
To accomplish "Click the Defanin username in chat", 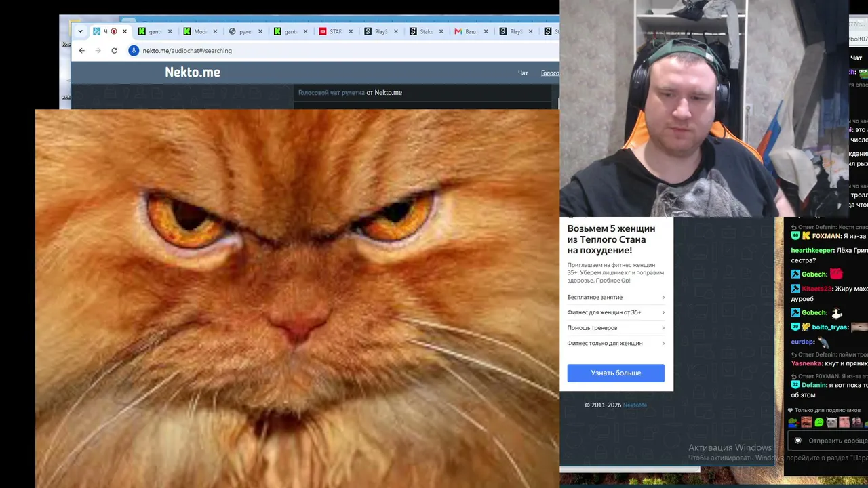I will coord(814,385).
